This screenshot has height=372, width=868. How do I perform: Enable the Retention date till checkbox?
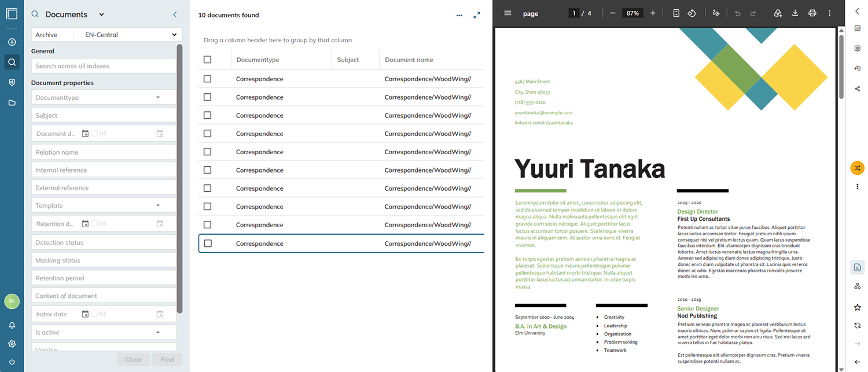point(94,224)
